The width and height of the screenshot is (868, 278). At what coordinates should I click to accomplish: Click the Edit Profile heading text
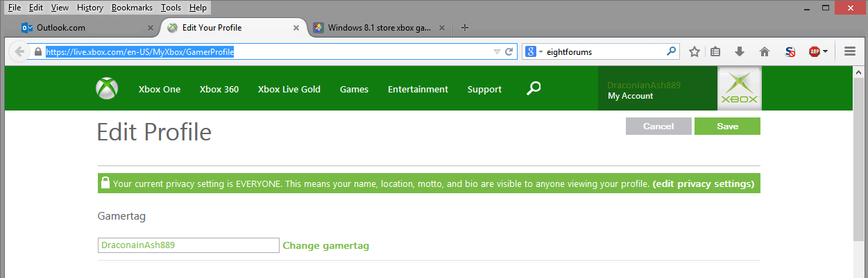(154, 132)
